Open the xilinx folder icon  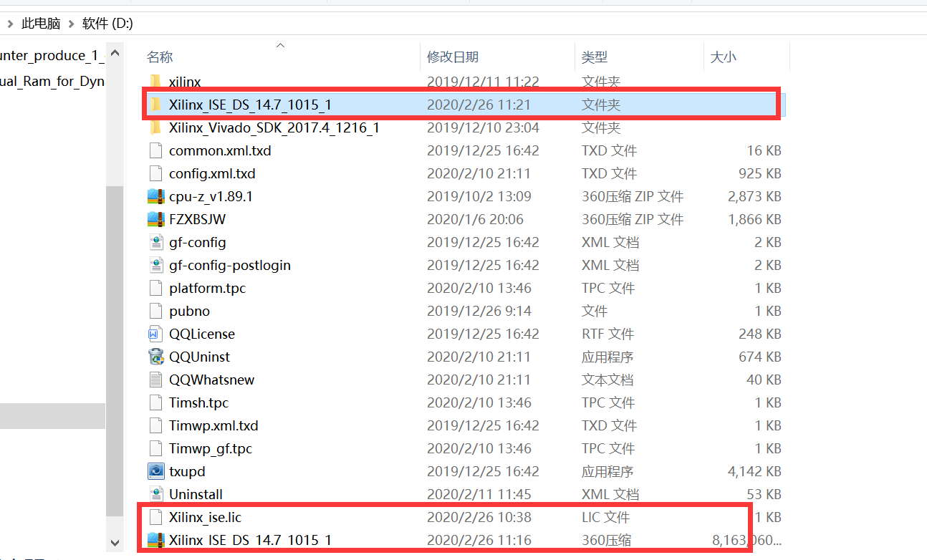(155, 82)
